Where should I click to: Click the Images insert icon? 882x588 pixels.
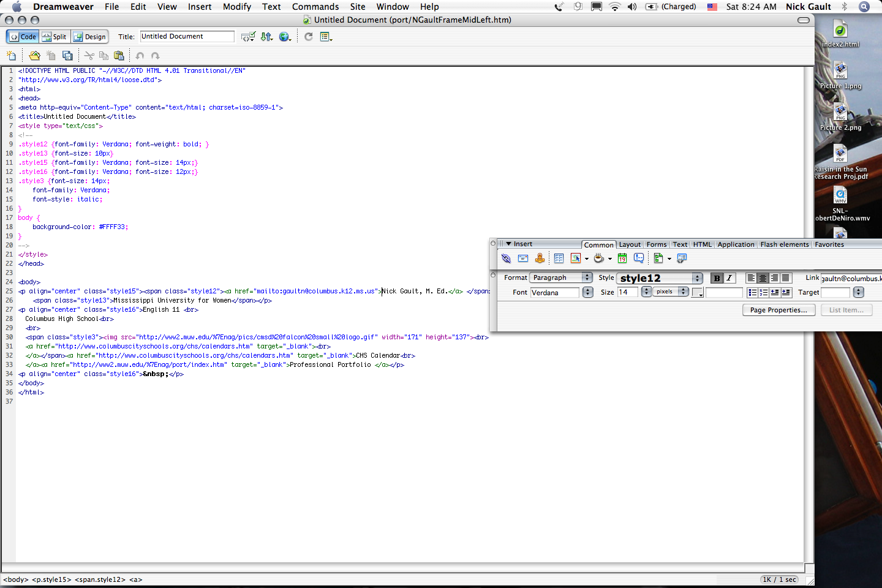point(576,258)
